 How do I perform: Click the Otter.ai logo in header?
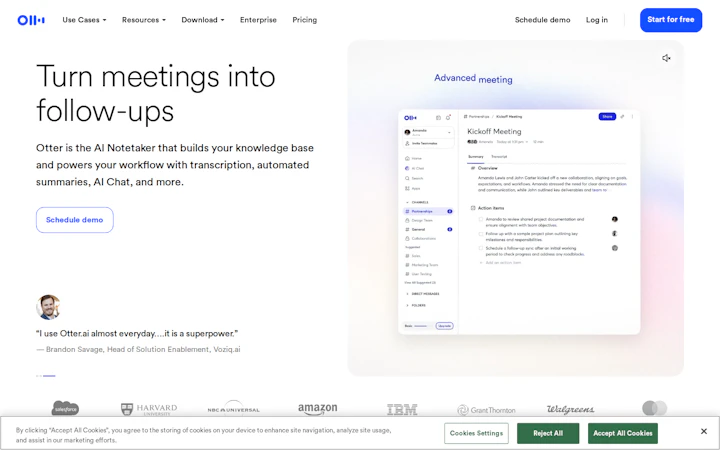(31, 20)
